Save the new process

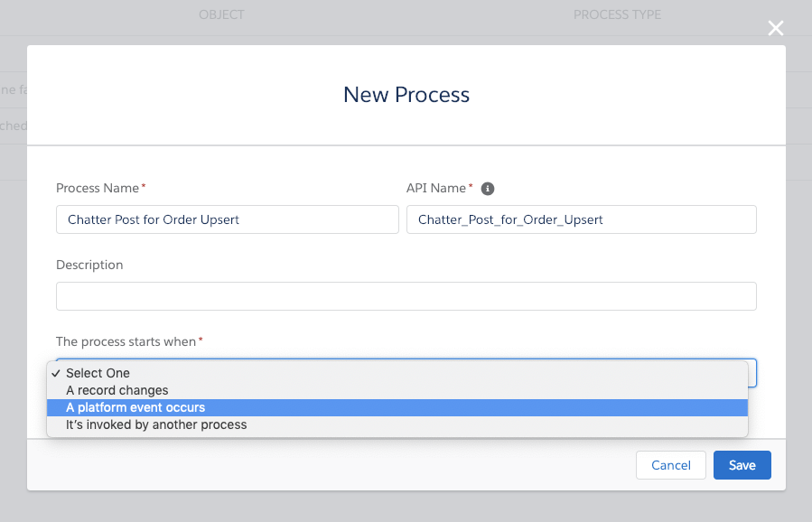pos(742,465)
